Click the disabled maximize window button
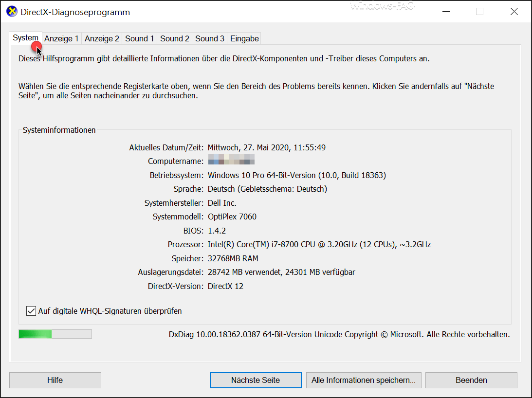Viewport: 532px width, 398px height. click(479, 12)
